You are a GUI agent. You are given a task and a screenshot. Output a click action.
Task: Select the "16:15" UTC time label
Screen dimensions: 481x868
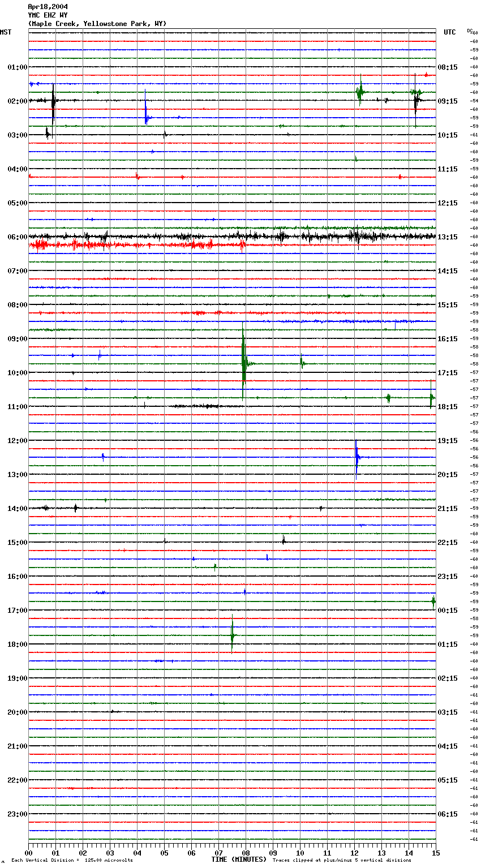[448, 338]
